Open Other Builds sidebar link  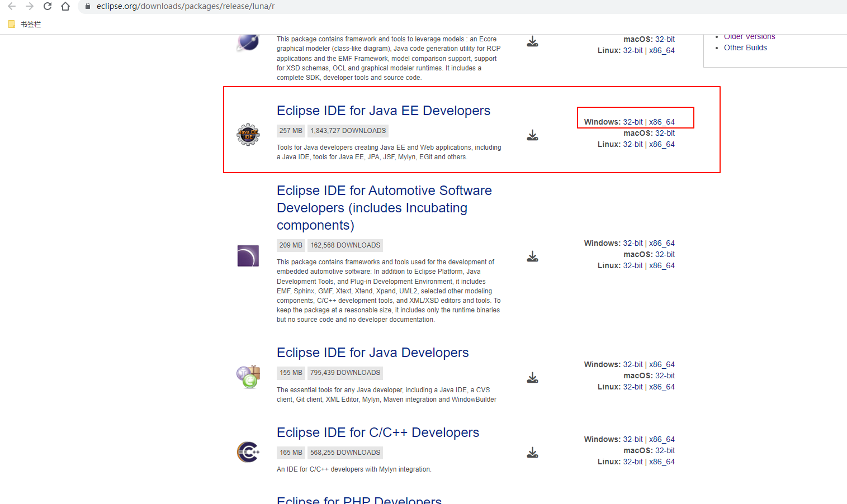[745, 47]
